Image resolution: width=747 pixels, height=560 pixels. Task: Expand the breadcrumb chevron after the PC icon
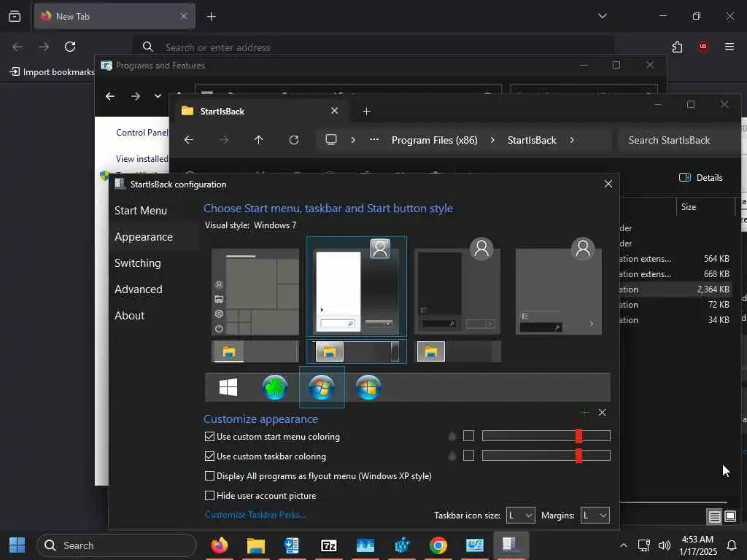coord(353,140)
